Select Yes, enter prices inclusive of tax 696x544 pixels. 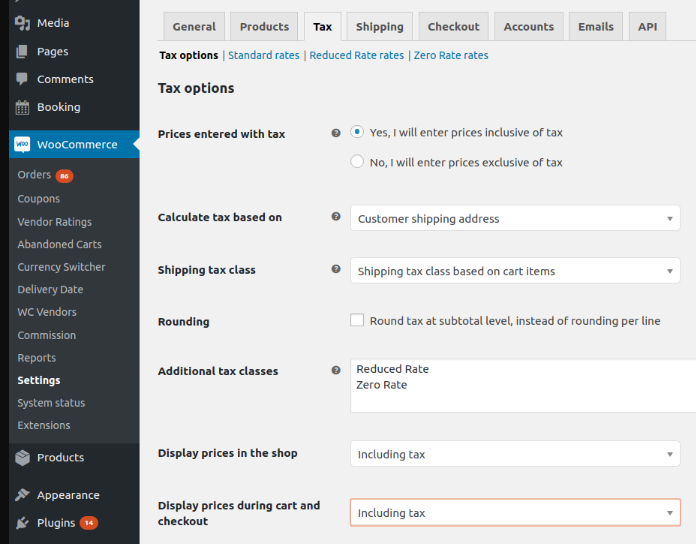[x=357, y=132]
